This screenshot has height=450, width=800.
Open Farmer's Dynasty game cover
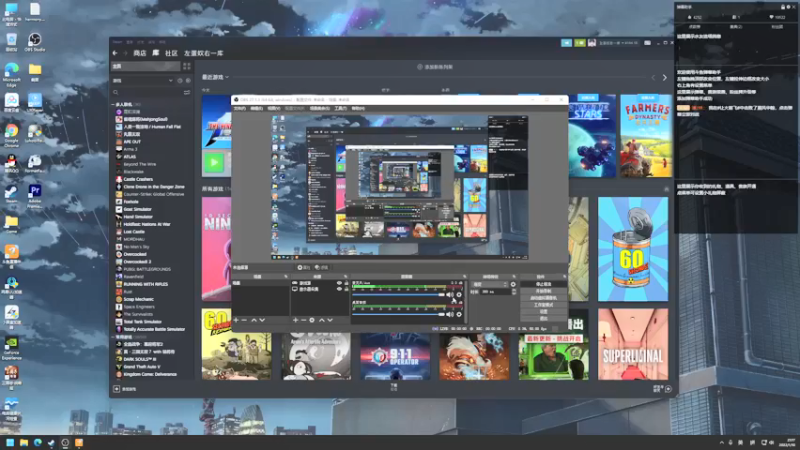[x=646, y=136]
